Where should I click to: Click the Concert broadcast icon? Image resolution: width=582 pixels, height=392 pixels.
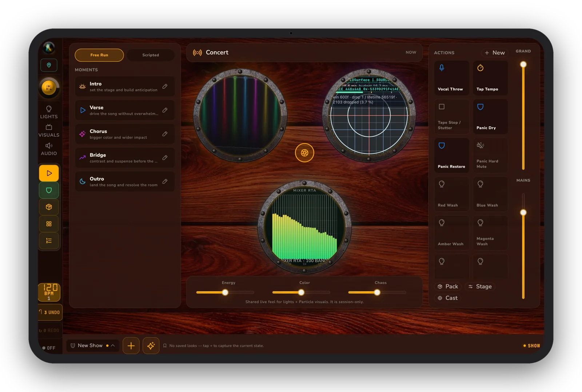[197, 52]
